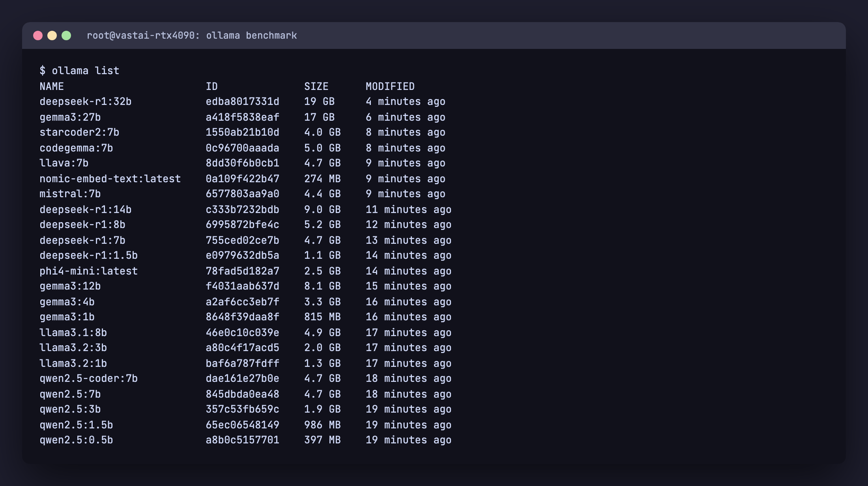Image resolution: width=868 pixels, height=486 pixels.
Task: Click the ID column header
Action: point(212,86)
